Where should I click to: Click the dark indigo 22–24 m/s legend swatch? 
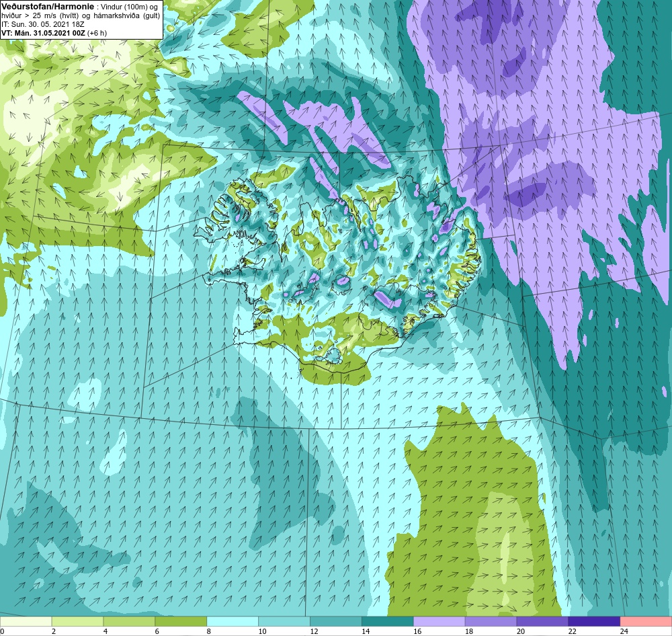coord(594,621)
